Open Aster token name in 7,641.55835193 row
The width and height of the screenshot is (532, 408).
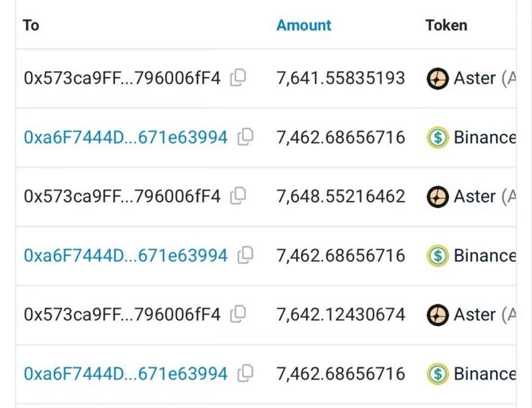(474, 78)
